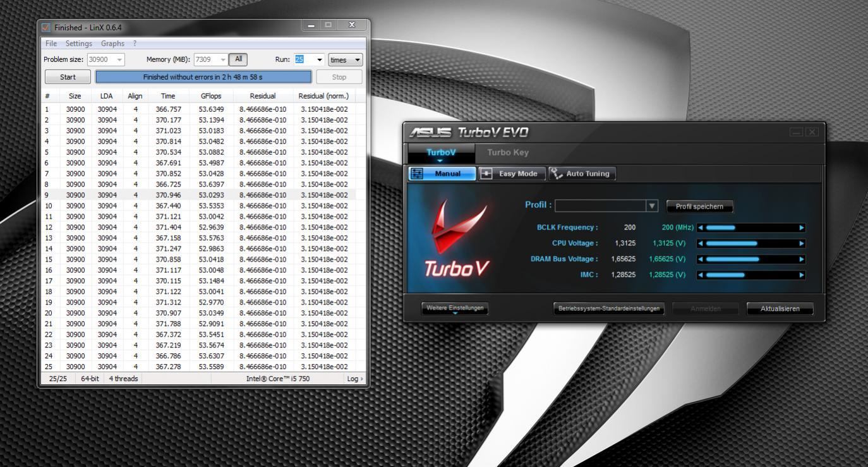Decrease DRAM Bus Voltage via left arrow
The width and height of the screenshot is (868, 467).
click(700, 259)
